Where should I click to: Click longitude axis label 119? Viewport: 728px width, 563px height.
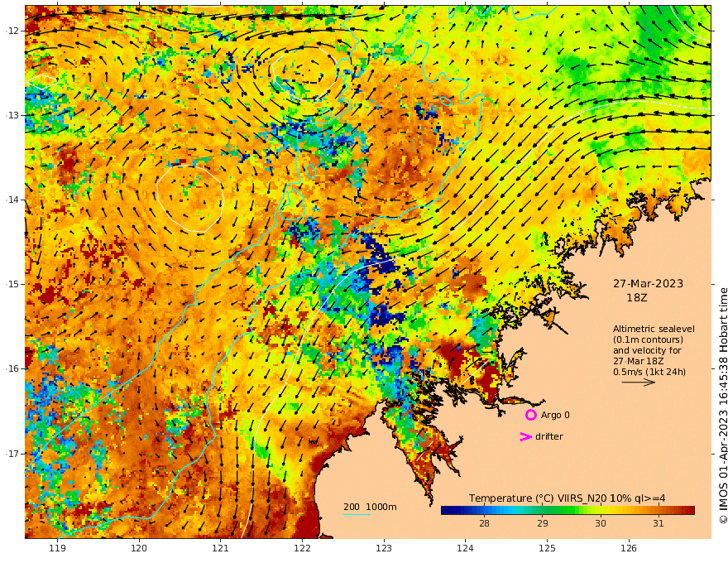57,549
